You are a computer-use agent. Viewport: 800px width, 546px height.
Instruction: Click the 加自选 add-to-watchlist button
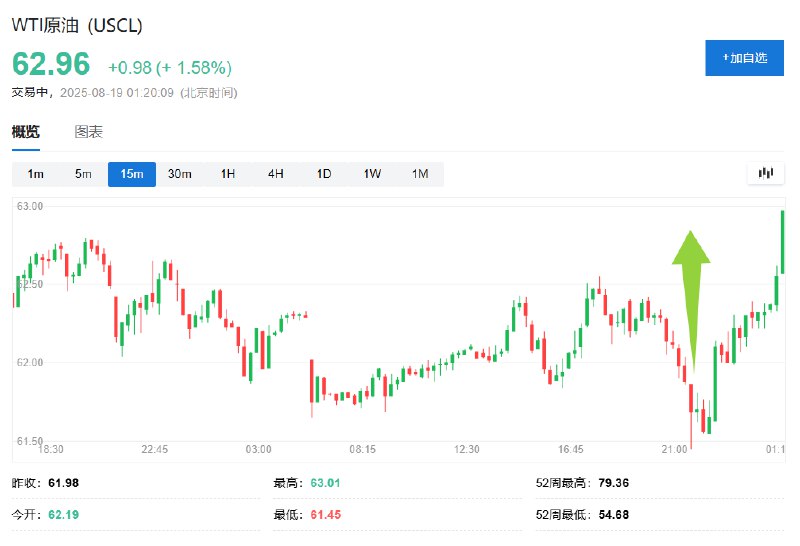[744, 58]
